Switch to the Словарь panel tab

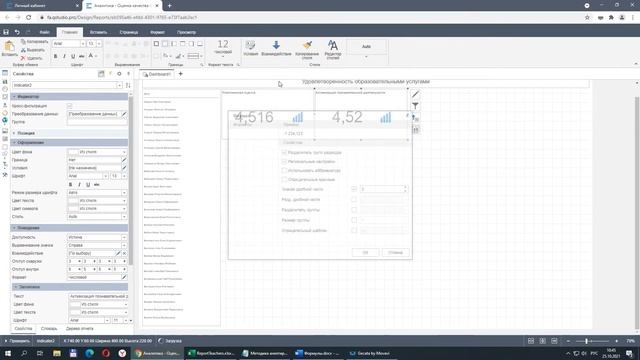(x=49, y=329)
